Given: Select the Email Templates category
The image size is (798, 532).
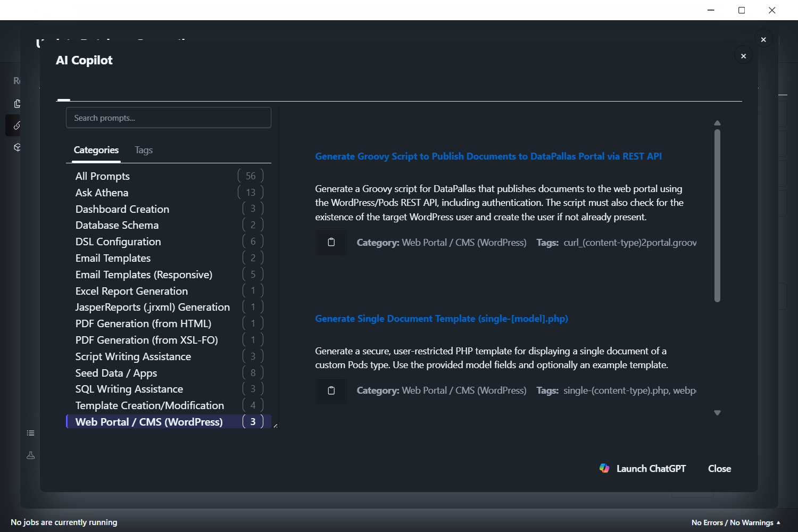Looking at the screenshot, I should tap(168, 258).
